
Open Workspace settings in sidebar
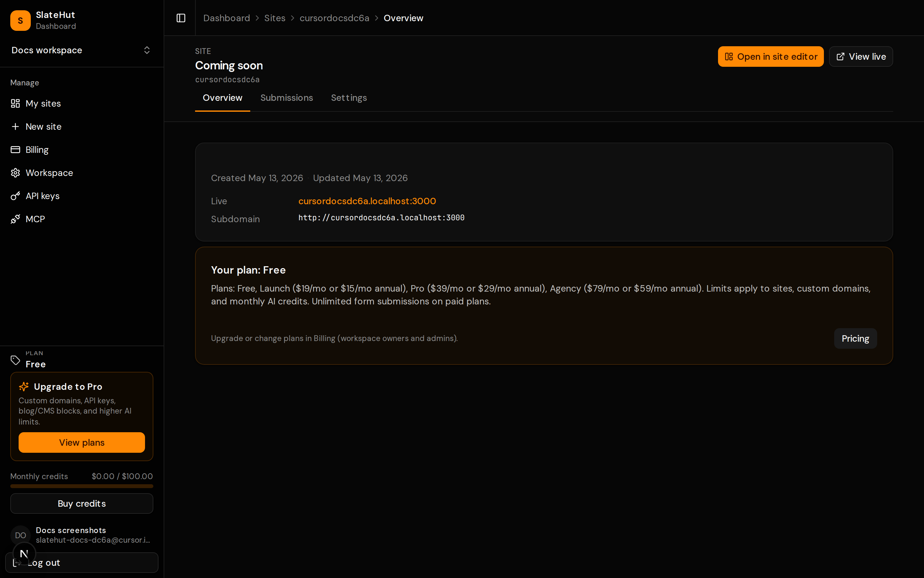click(82, 173)
